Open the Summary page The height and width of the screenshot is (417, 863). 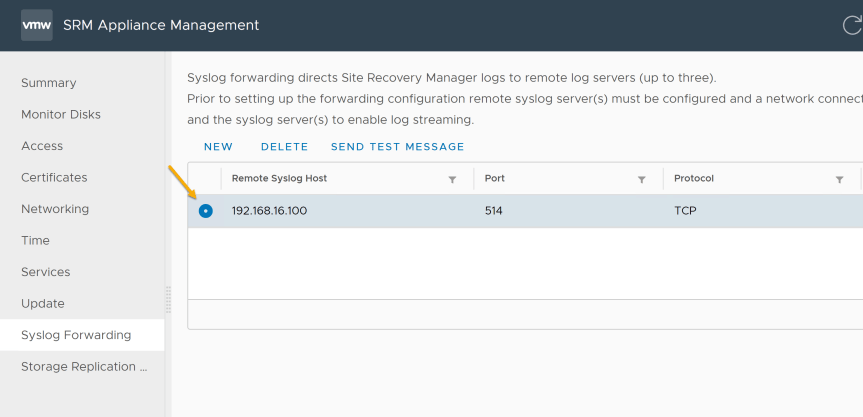click(48, 83)
